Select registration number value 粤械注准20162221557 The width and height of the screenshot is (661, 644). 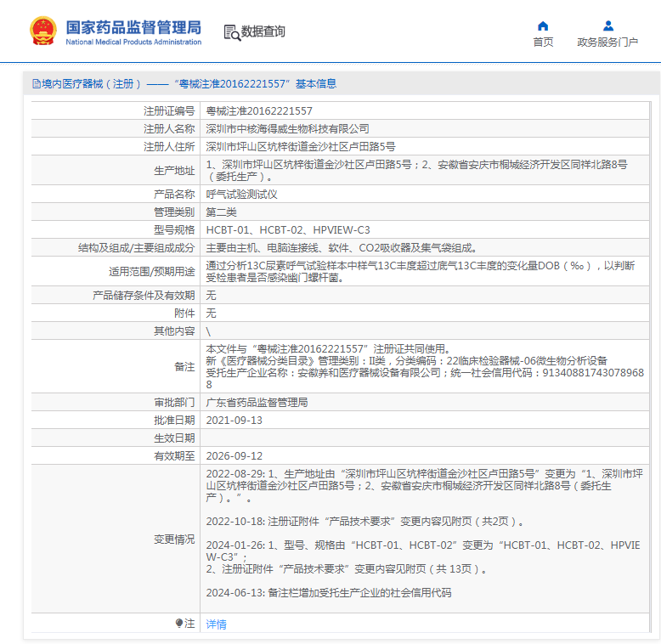259,110
